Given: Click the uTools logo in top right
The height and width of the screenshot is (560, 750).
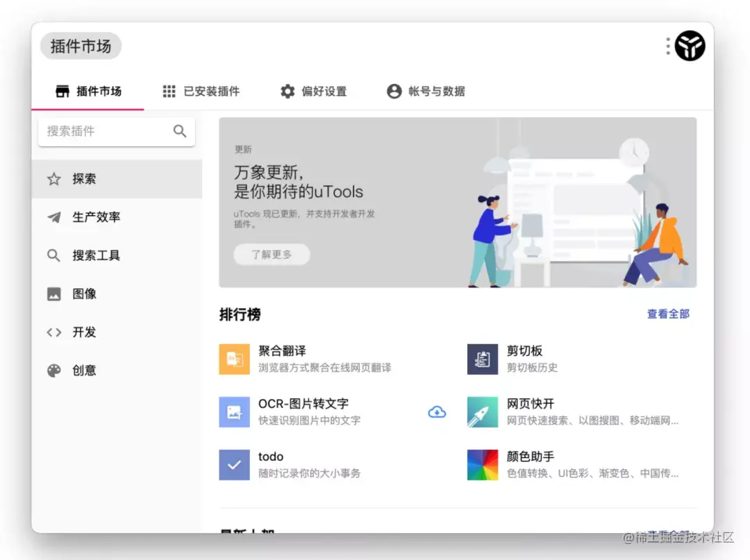Looking at the screenshot, I should point(690,45).
